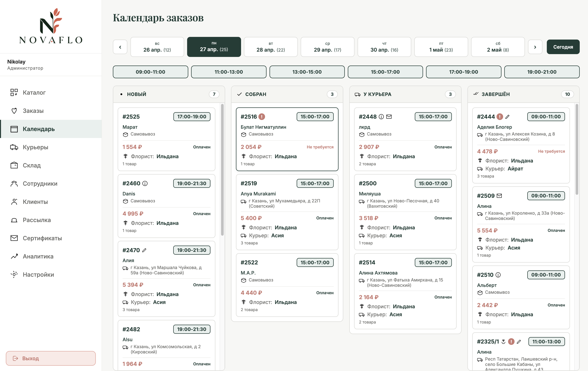Viewport: 588px width, 371px height.
Task: Click pencil edit icon on order #2470
Action: 144,250
